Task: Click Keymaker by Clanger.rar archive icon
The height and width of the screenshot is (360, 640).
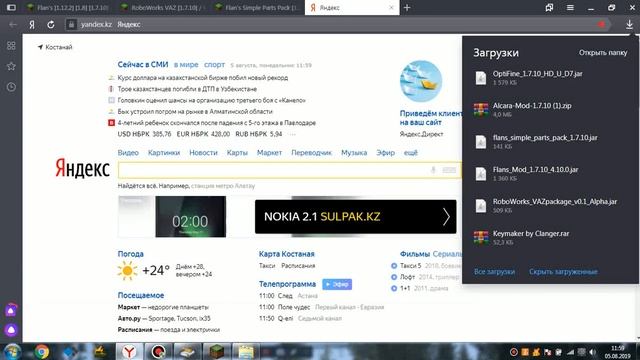Action: 481,237
